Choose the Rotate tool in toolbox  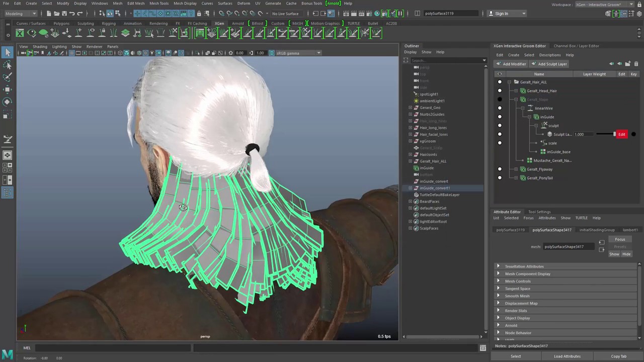pos(8,102)
